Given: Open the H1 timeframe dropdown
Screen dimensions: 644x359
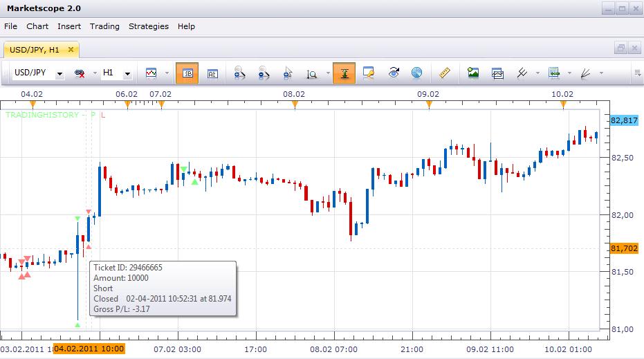Looking at the screenshot, I should pyautogui.click(x=128, y=74).
